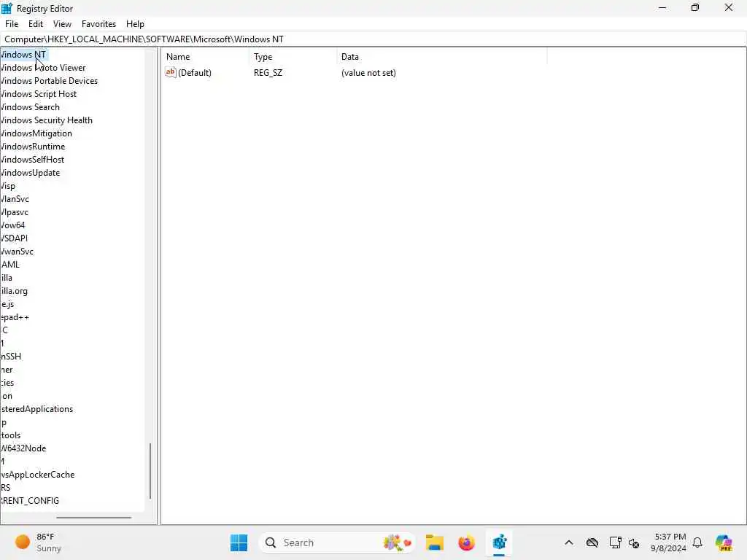
Task: Select the Windows Search key
Action: click(30, 107)
